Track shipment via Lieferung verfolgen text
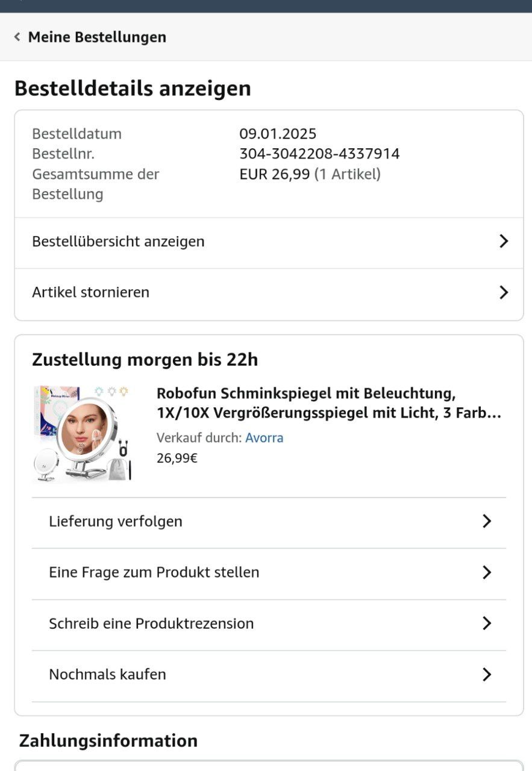Viewport: 532px width, 771px height. [x=116, y=521]
